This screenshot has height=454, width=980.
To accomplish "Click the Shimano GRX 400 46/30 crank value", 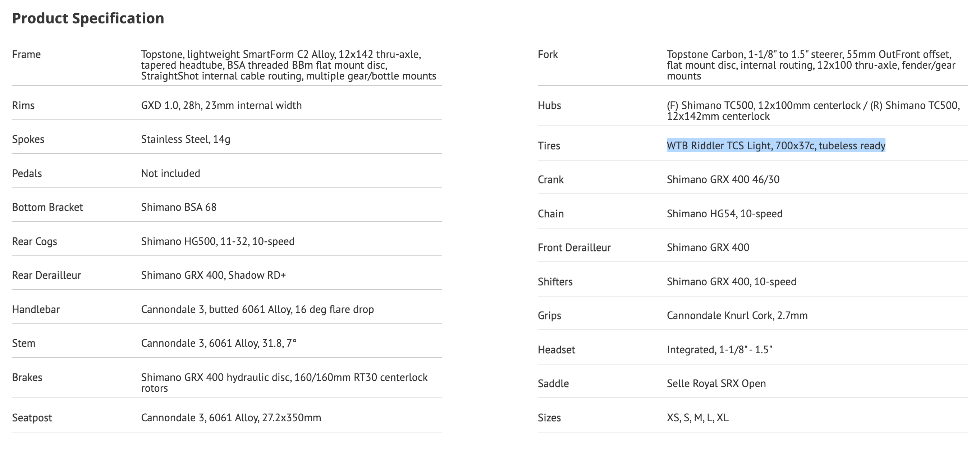I will point(723,179).
